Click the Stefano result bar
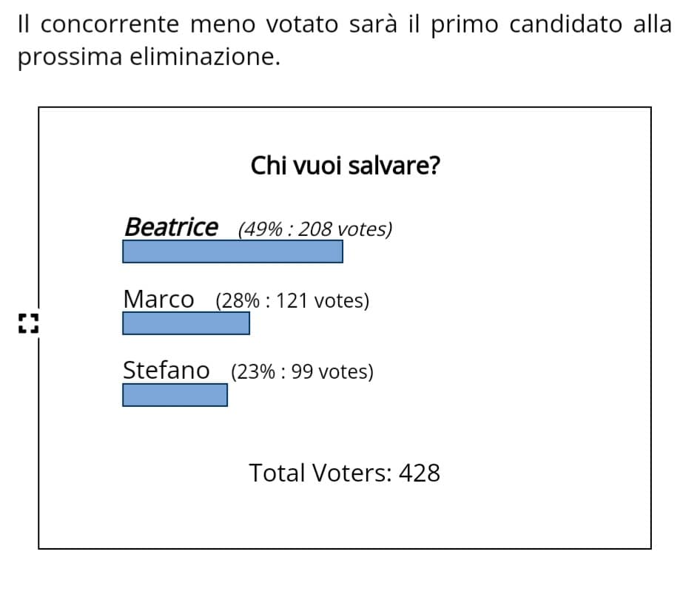700x614 pixels. tap(175, 395)
